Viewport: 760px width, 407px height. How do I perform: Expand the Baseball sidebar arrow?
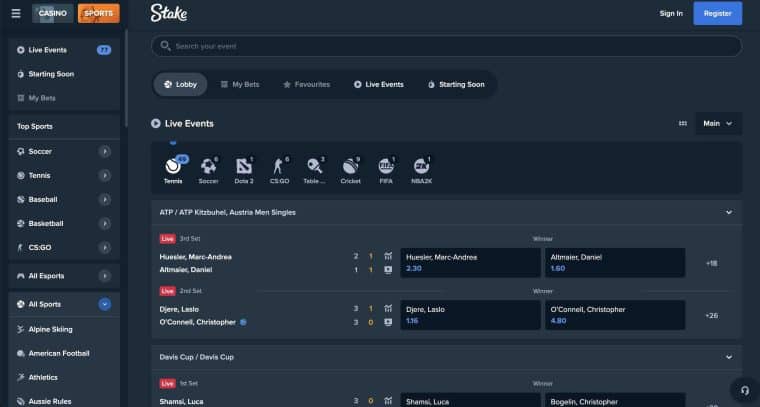click(105, 200)
